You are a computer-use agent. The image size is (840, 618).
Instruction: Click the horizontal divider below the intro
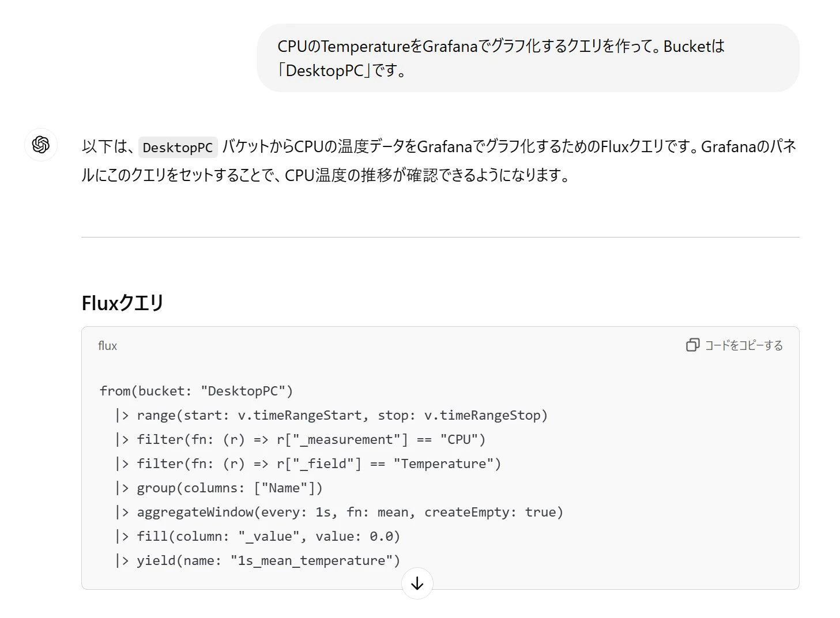[x=440, y=237]
